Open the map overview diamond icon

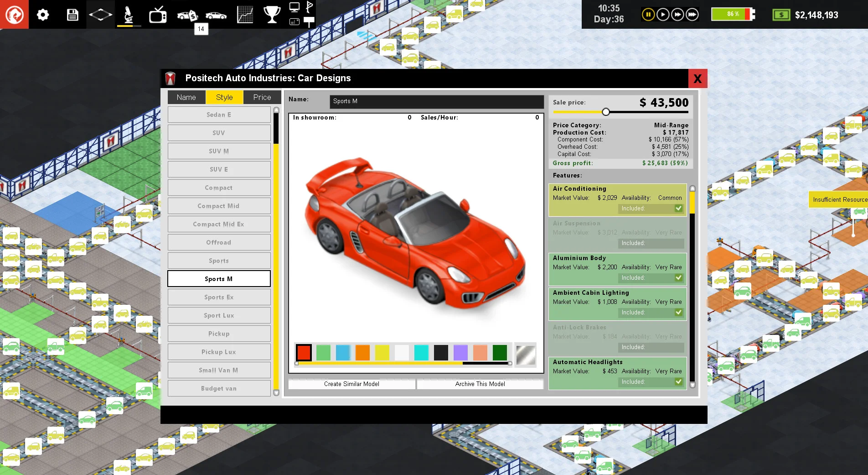tap(100, 14)
